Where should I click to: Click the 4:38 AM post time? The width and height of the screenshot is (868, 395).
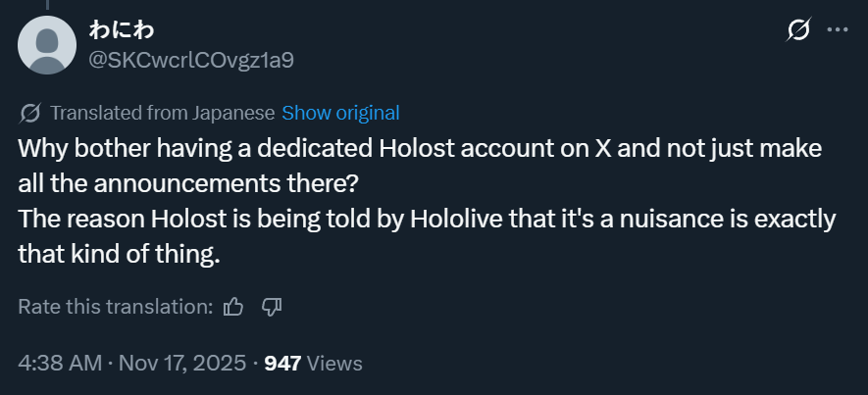coord(60,363)
